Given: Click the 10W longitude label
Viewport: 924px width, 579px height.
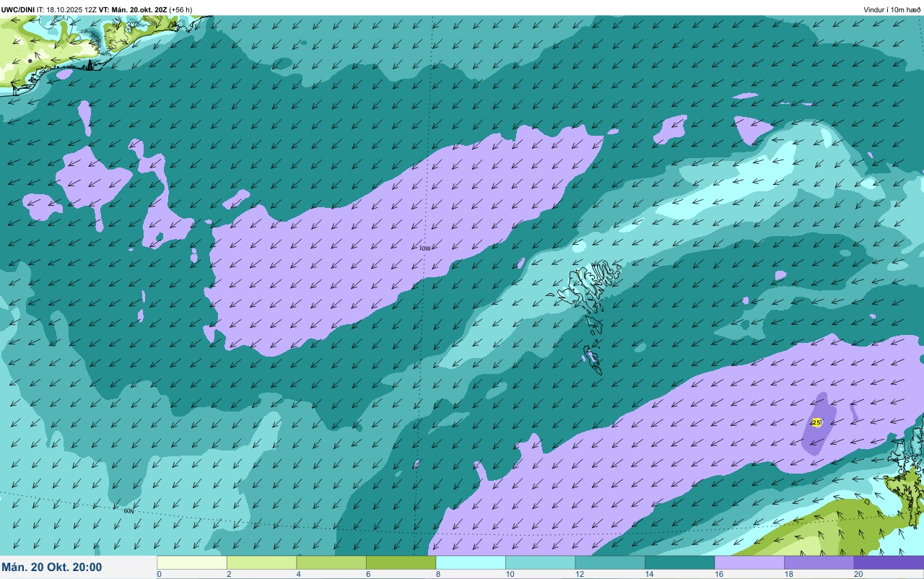Looking at the screenshot, I should (x=425, y=248).
